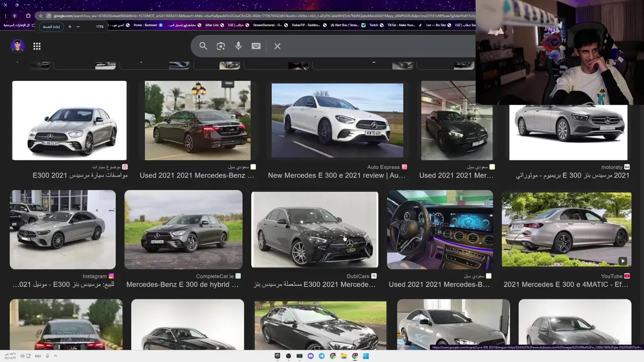Open the Windows Start menu
Image resolution: width=644 pixels, height=362 pixels.
(x=366, y=356)
